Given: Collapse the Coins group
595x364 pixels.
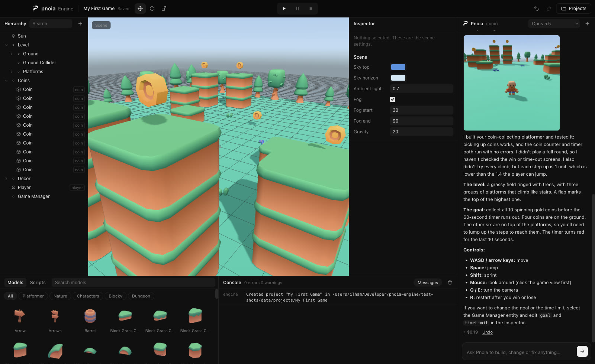Looking at the screenshot, I should click(6, 81).
